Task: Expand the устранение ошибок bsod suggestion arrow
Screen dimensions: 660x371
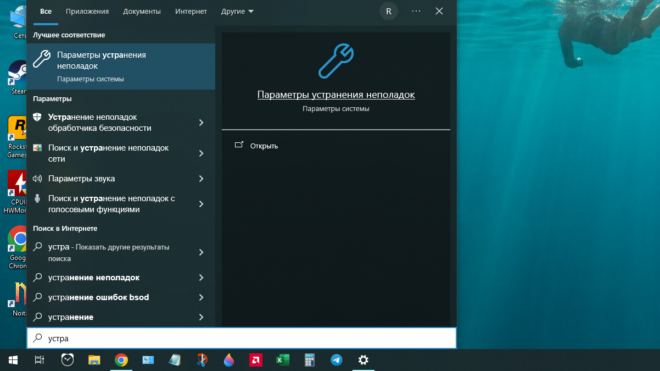Action: [201, 297]
